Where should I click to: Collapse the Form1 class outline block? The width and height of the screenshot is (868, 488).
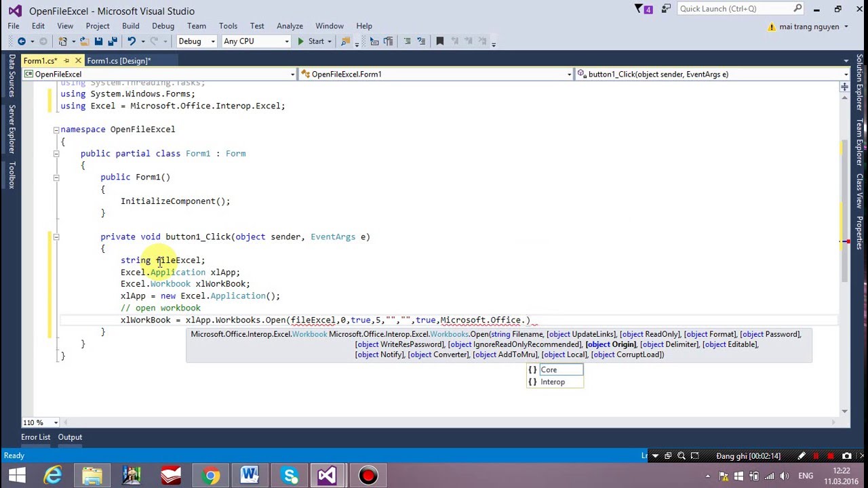click(56, 154)
